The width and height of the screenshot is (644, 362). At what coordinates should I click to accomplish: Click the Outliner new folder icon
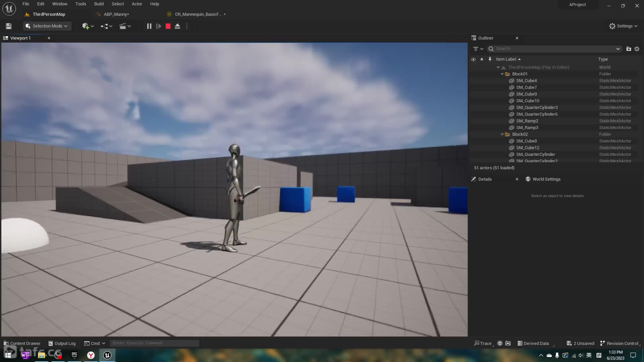629,49
